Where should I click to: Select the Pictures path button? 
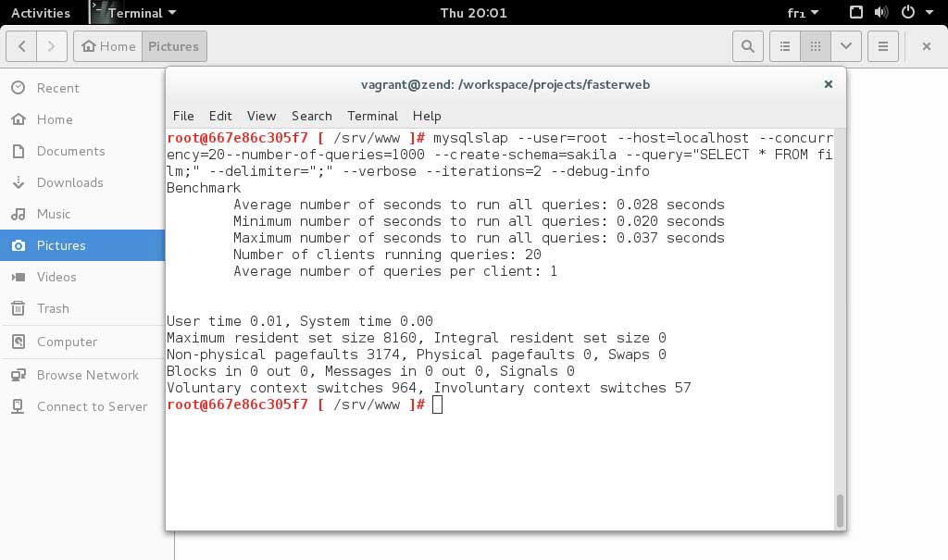[x=174, y=46]
